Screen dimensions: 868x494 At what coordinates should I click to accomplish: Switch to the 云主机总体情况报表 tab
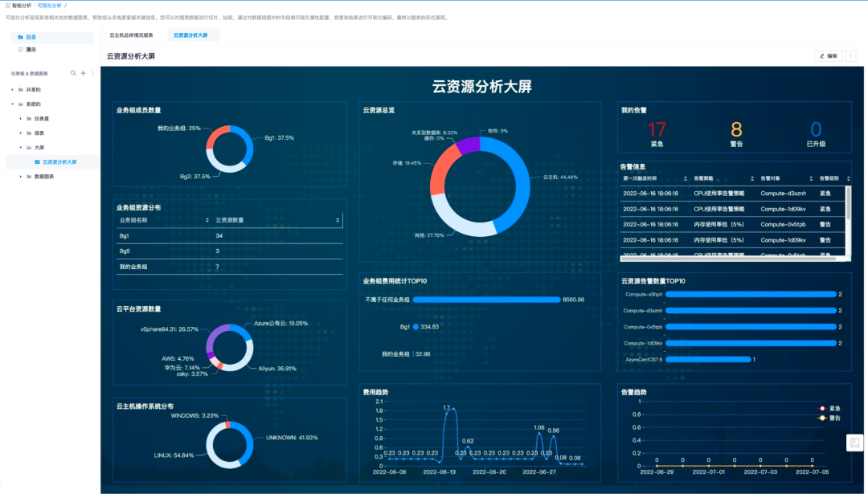131,35
